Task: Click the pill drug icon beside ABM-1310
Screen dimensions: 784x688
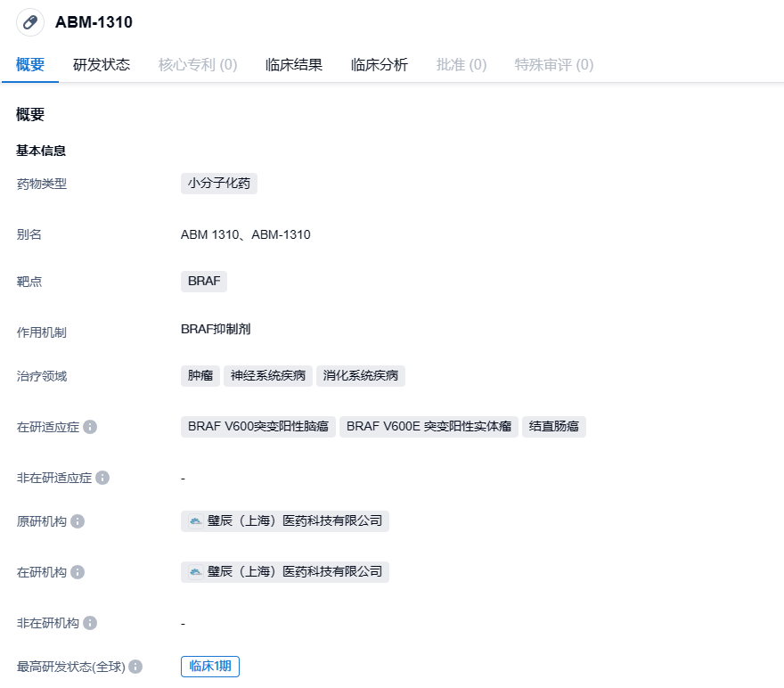Action: (30, 22)
